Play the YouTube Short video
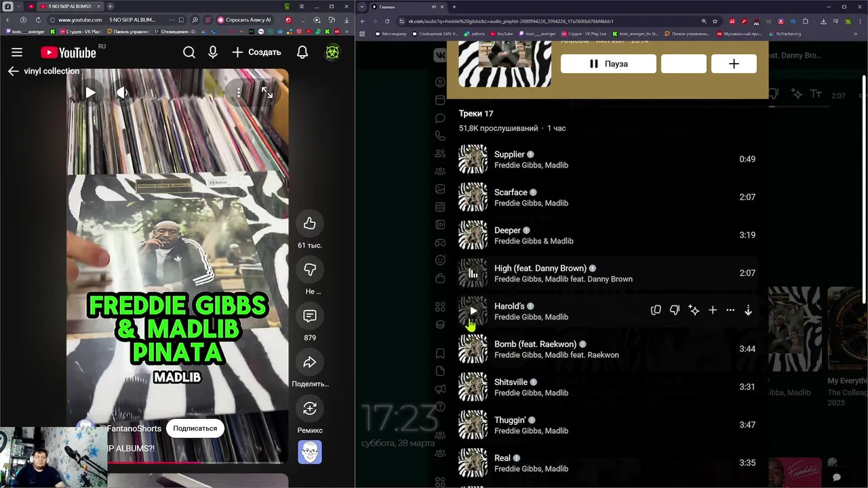The image size is (868, 488). (x=90, y=93)
